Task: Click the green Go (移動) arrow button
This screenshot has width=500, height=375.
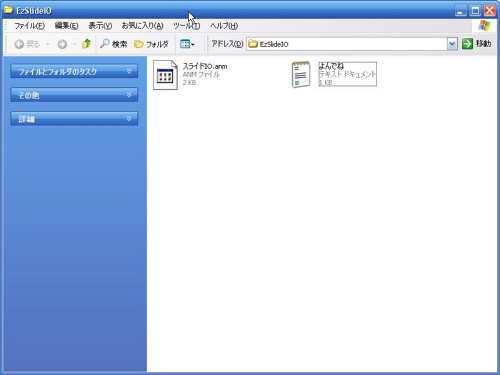Action: coord(467,44)
